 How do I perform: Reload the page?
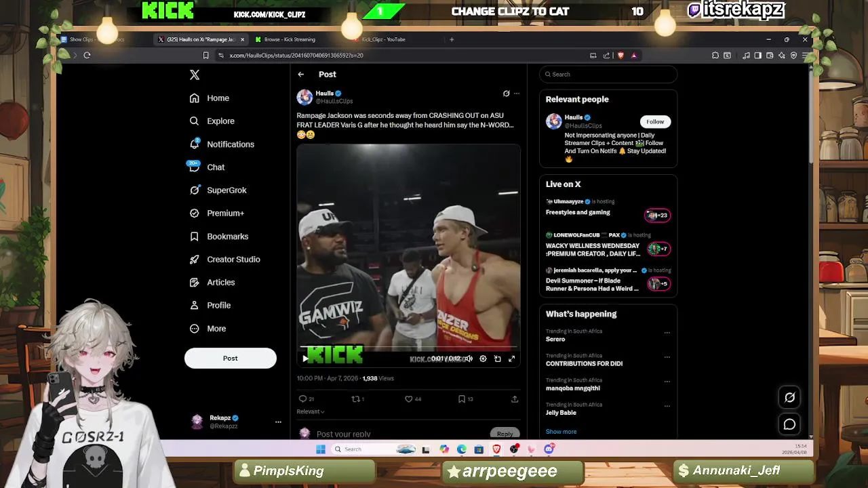87,56
